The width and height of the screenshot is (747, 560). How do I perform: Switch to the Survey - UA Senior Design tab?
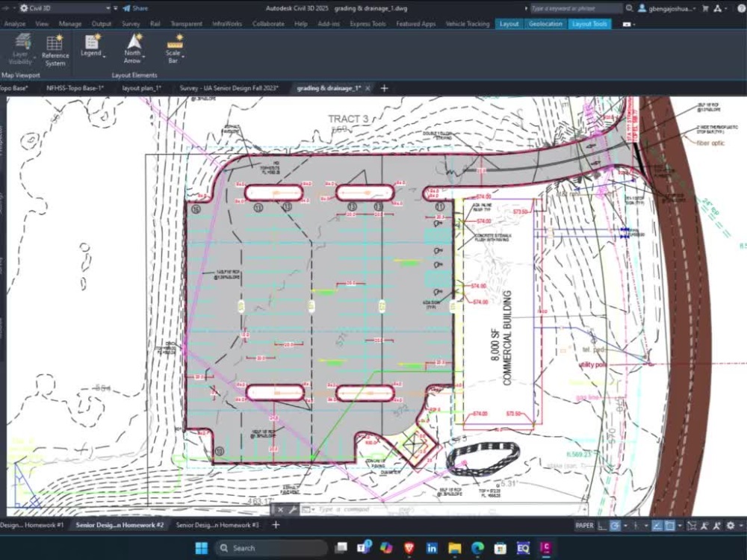tap(228, 87)
